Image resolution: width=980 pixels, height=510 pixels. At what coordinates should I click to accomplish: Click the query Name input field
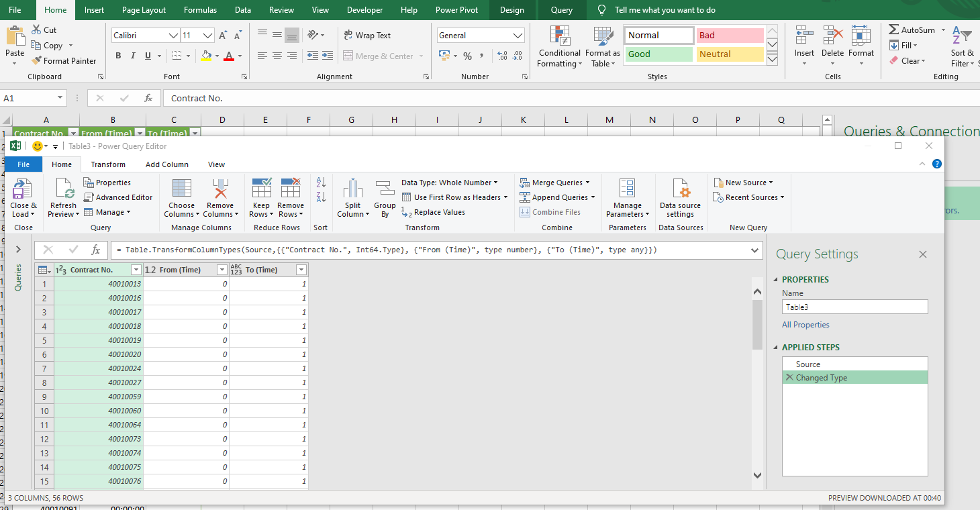855,307
